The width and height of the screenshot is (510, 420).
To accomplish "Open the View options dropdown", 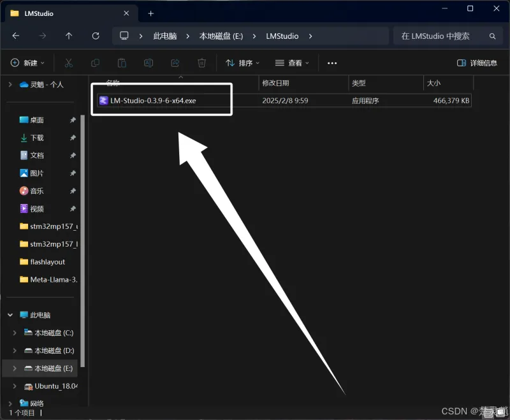I will pyautogui.click(x=292, y=63).
